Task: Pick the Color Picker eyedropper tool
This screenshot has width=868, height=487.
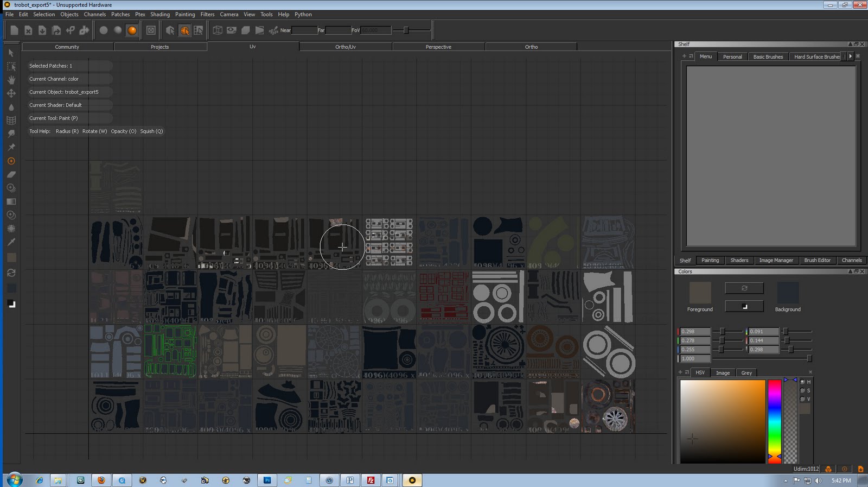Action: pyautogui.click(x=11, y=242)
